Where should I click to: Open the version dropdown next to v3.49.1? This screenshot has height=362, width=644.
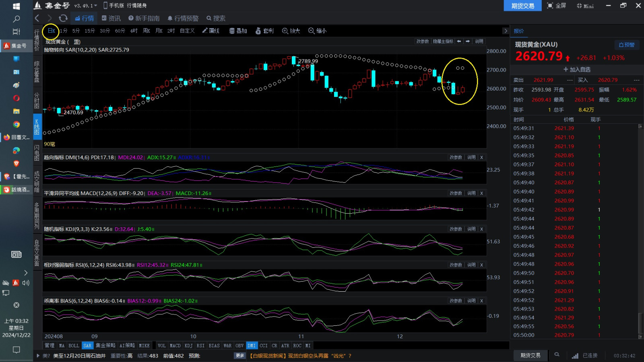tap(95, 6)
